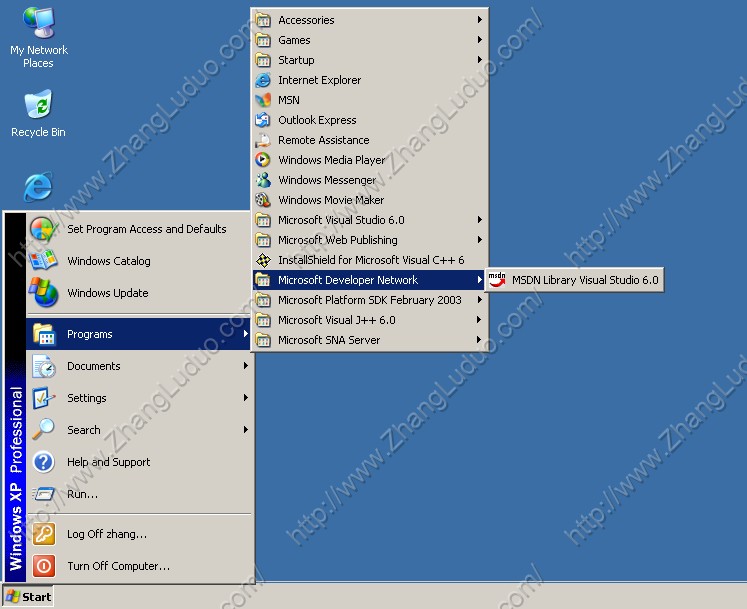This screenshot has height=609, width=747.
Task: Expand the Games submenu arrow
Action: [x=480, y=40]
